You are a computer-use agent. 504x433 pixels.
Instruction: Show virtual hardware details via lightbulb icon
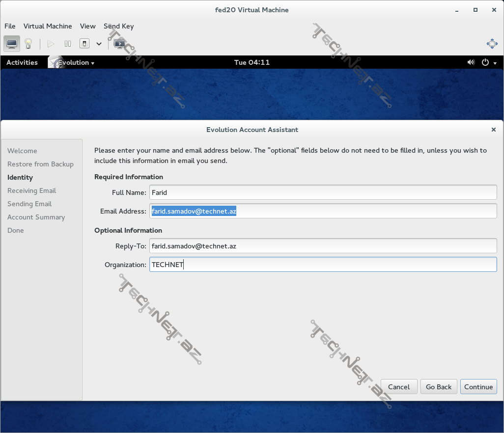tap(28, 43)
